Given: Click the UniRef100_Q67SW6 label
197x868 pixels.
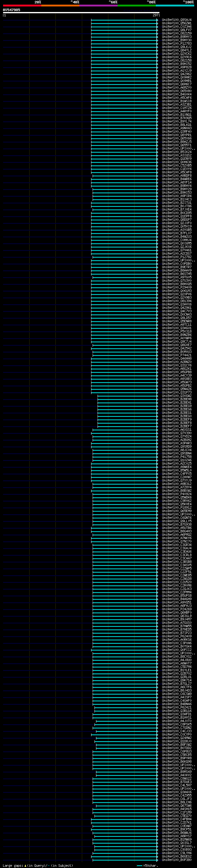Looking at the screenshot, I should pyautogui.click(x=176, y=806).
